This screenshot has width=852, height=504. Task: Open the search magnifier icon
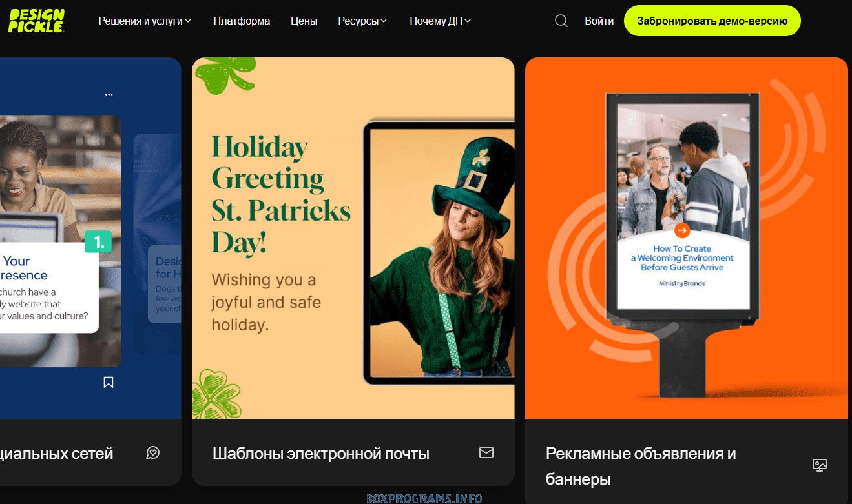point(561,21)
